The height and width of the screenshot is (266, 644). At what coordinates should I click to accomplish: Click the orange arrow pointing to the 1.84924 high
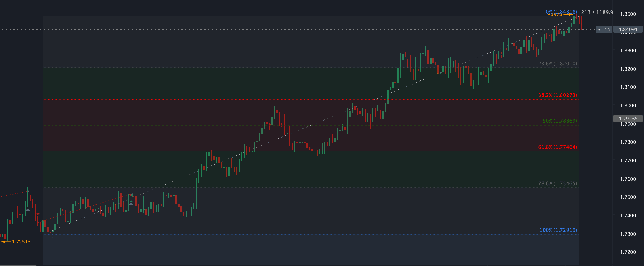click(568, 14)
